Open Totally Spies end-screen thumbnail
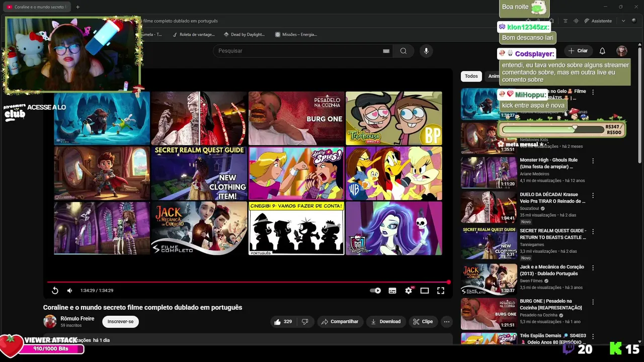Image resolution: width=644 pixels, height=362 pixels. point(296,173)
